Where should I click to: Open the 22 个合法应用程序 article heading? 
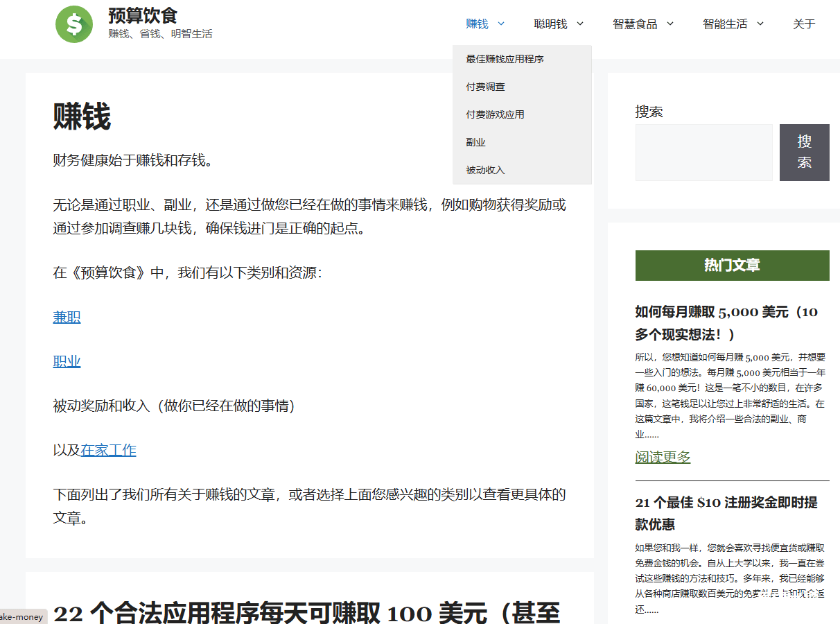tap(307, 614)
